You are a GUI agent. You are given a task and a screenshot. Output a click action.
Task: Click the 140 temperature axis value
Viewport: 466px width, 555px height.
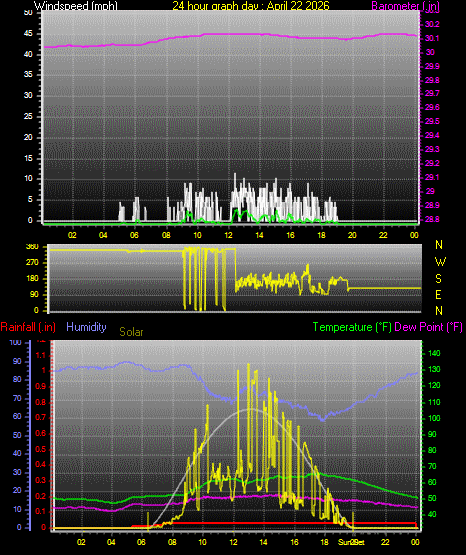tap(434, 353)
